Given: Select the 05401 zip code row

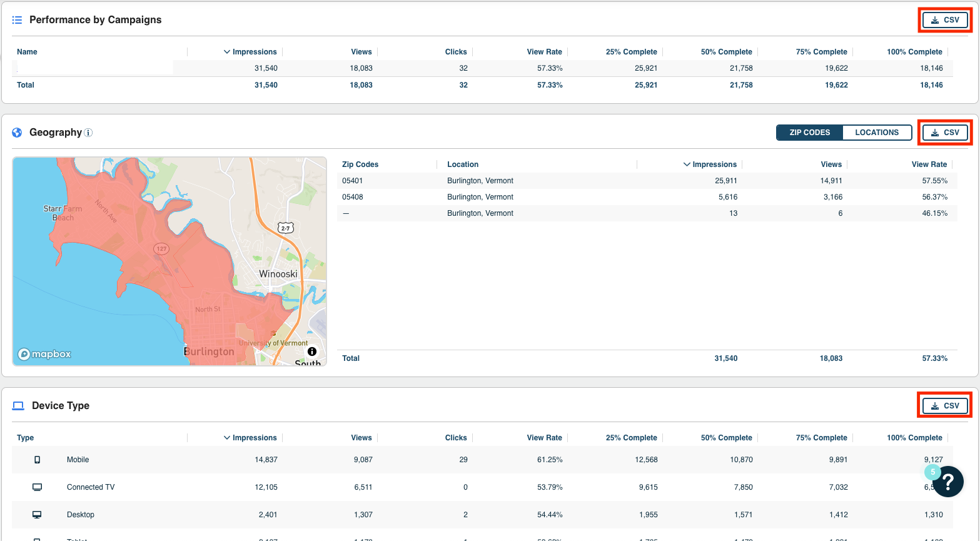Looking at the screenshot, I should pos(353,181).
